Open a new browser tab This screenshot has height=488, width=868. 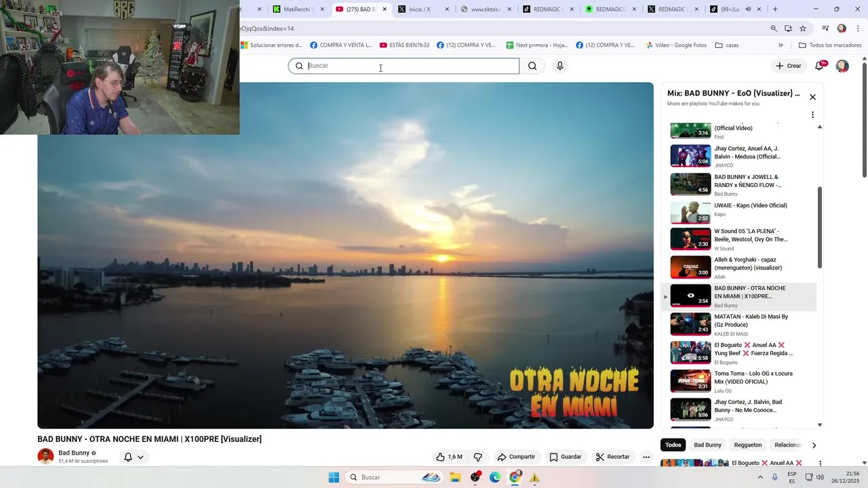coord(775,9)
